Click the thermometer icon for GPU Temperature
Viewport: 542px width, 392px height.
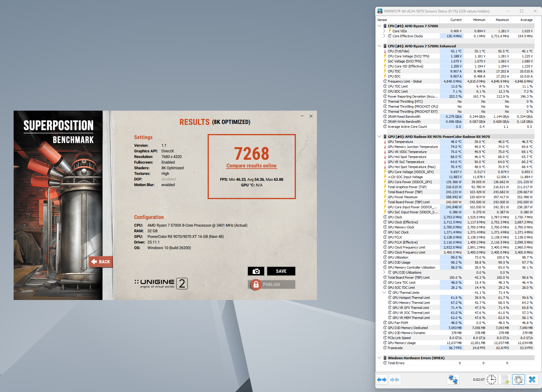click(385, 142)
